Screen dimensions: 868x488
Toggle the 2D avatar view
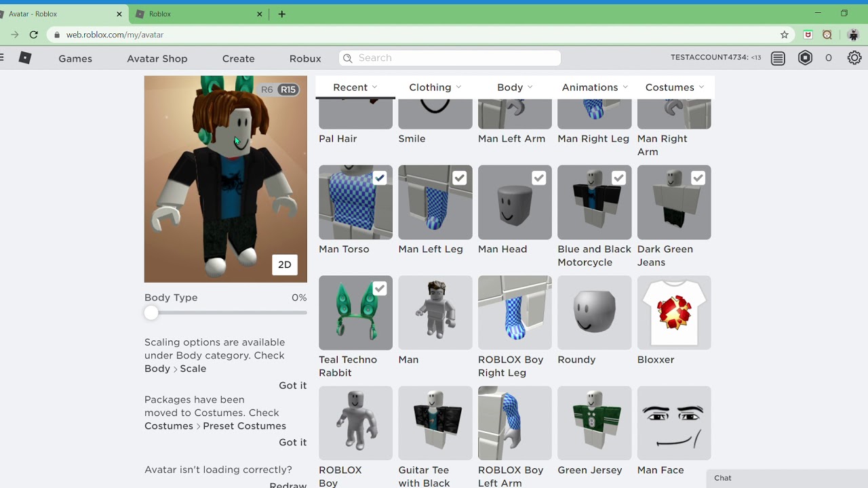(285, 265)
